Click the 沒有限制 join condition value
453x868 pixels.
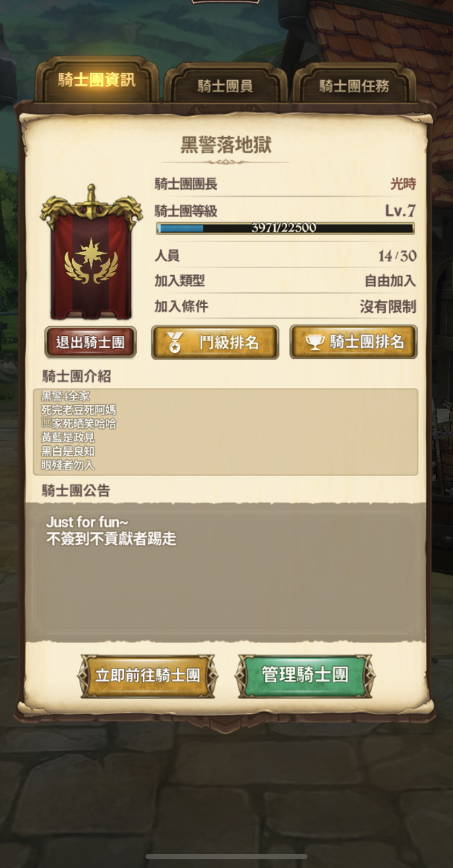click(x=388, y=307)
